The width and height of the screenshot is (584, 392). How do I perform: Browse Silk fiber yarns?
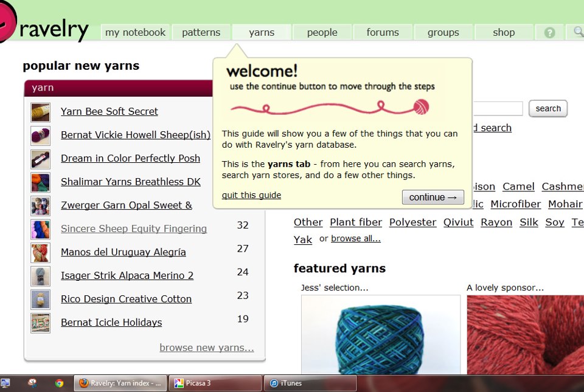[529, 222]
